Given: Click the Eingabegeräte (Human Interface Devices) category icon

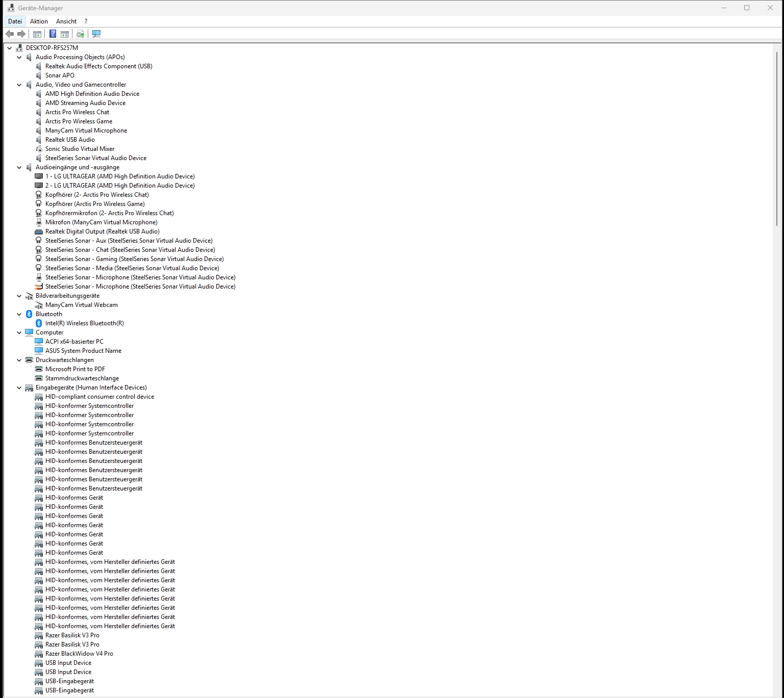Looking at the screenshot, I should [x=29, y=387].
